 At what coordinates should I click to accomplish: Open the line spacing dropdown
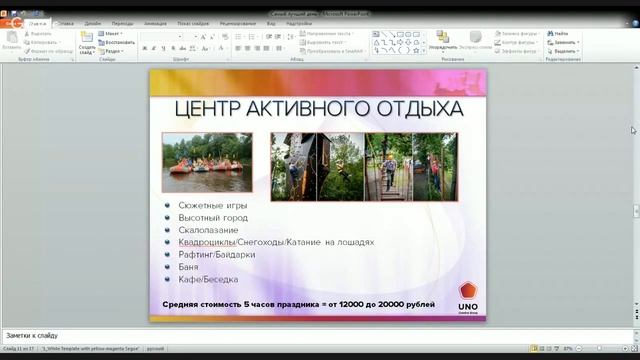pos(291,37)
